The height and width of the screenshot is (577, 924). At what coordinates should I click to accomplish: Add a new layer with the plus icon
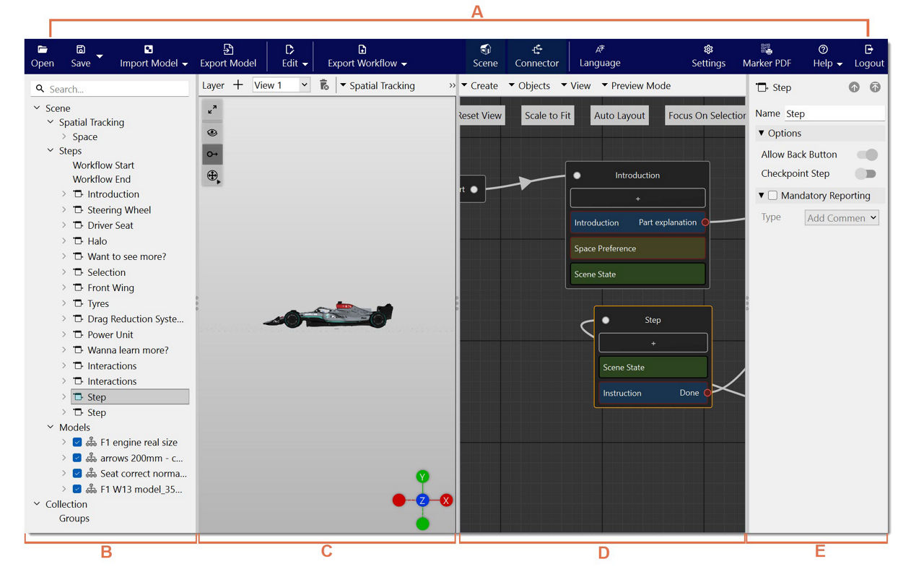point(238,85)
